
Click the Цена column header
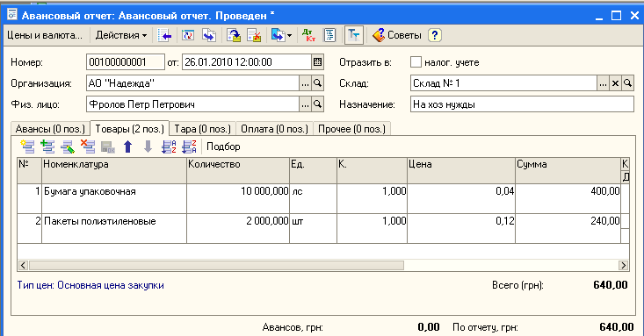point(461,171)
